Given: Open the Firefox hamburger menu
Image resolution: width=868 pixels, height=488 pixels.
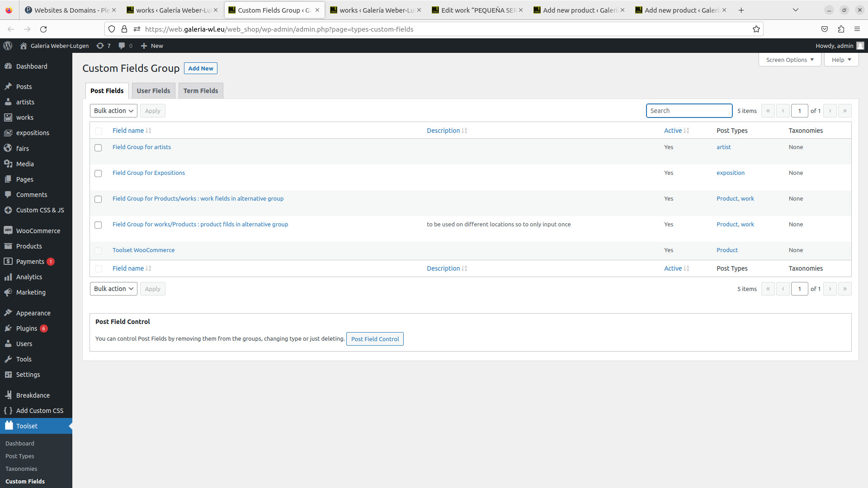Looking at the screenshot, I should pos(857,29).
